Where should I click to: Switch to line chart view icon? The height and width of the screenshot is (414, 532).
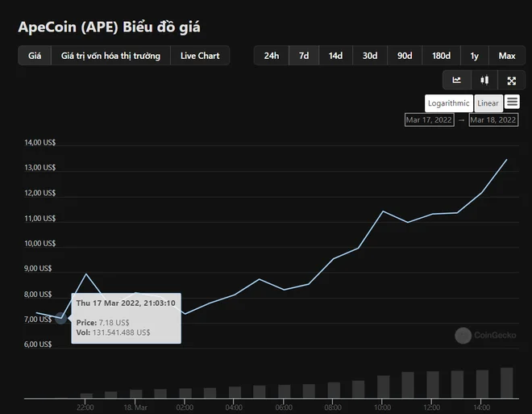click(x=457, y=80)
